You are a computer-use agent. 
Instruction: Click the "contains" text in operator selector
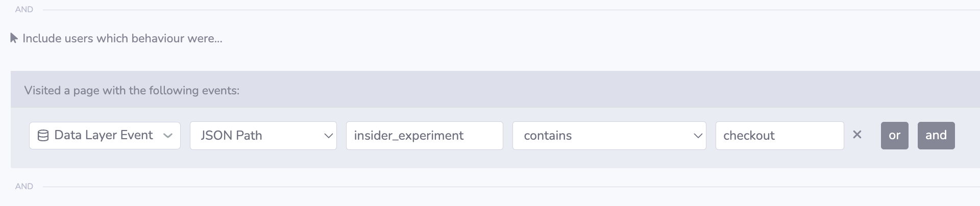click(548, 136)
